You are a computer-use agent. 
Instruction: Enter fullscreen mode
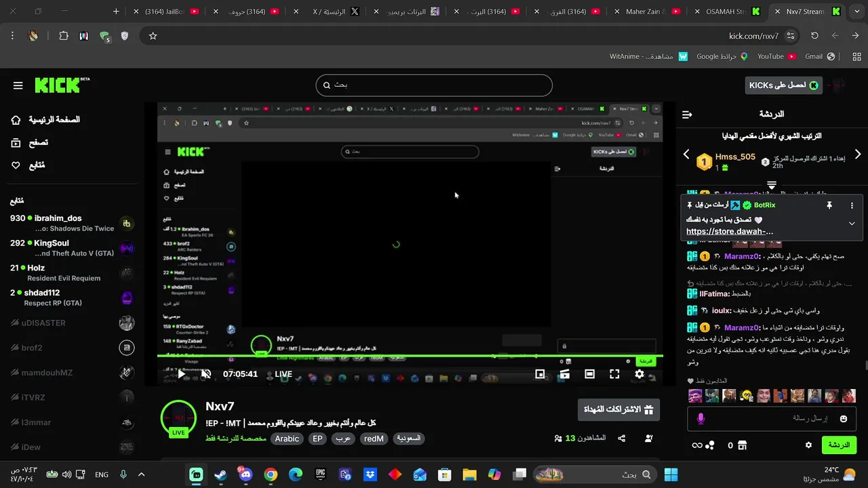point(614,373)
